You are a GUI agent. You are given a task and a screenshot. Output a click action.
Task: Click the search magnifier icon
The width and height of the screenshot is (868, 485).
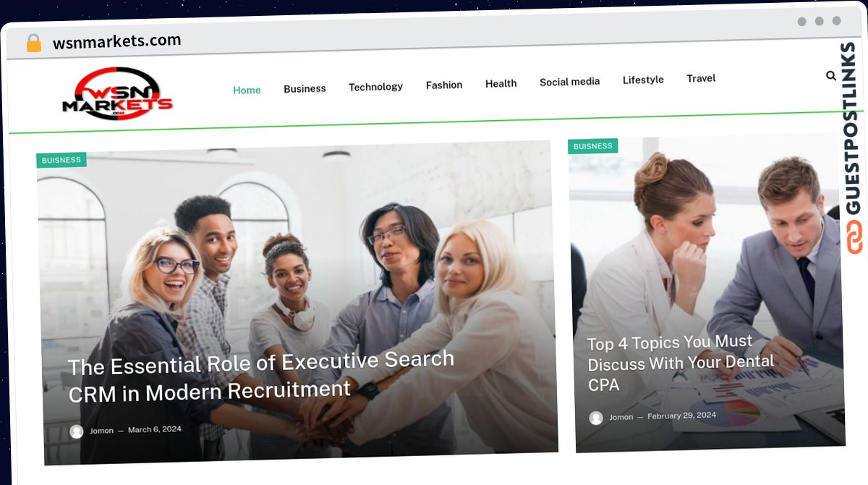[830, 75]
